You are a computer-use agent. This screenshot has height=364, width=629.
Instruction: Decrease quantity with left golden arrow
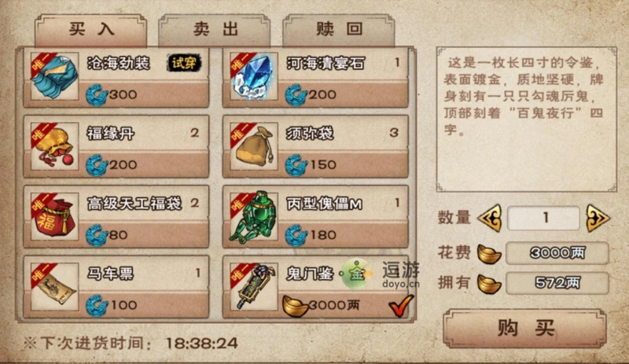[x=490, y=218]
